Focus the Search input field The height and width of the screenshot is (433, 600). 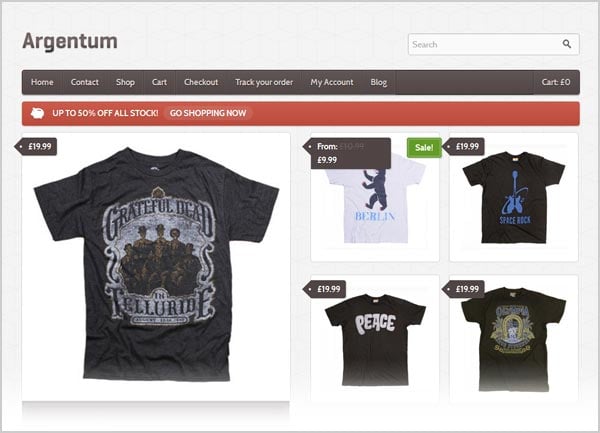click(485, 44)
